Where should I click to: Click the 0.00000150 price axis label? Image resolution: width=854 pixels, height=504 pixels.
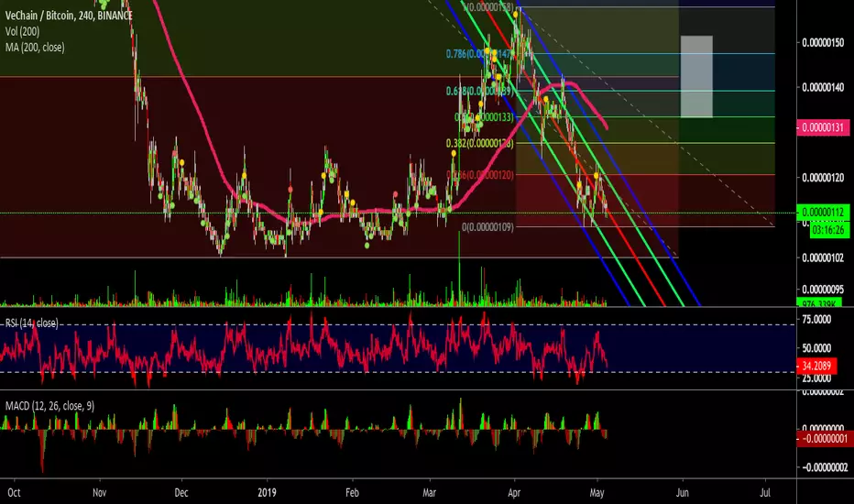[x=823, y=42]
